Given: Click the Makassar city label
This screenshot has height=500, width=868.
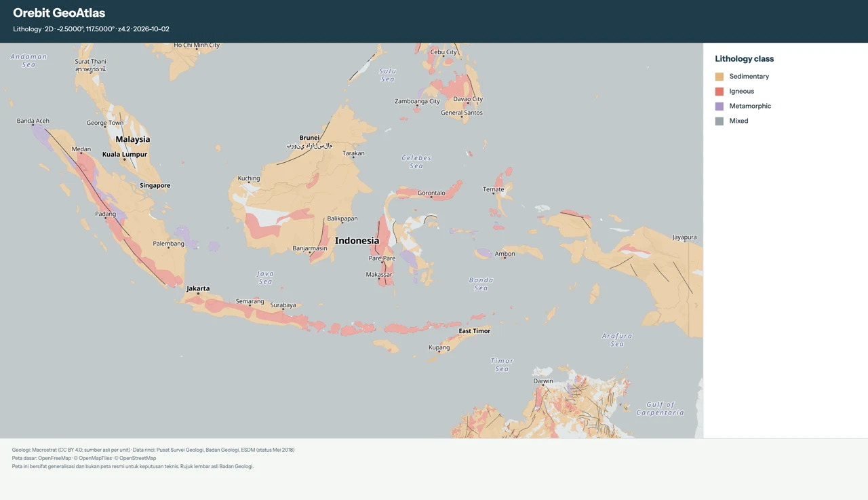Looking at the screenshot, I should [x=379, y=275].
